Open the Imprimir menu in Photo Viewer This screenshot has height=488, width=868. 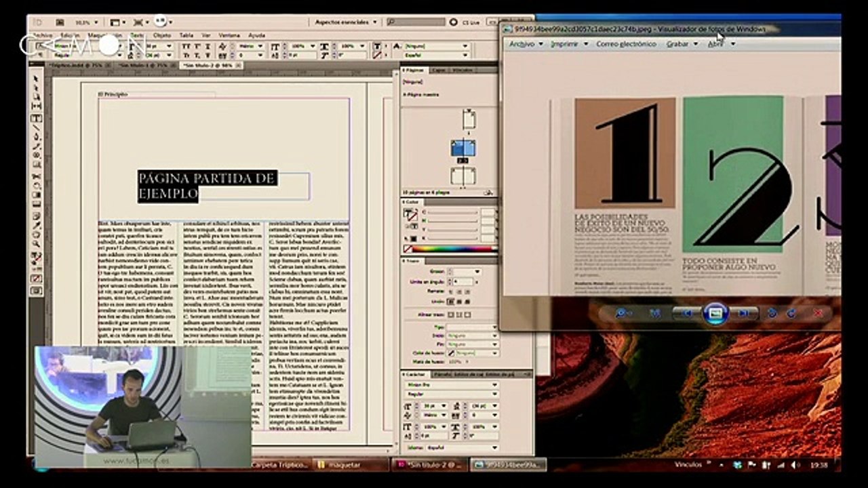[x=568, y=44]
